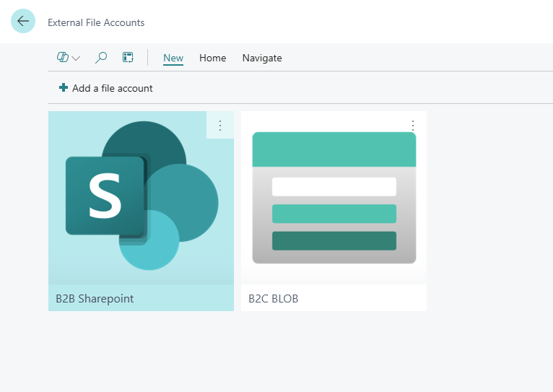
Task: Open the Navigate menu
Action: (262, 58)
